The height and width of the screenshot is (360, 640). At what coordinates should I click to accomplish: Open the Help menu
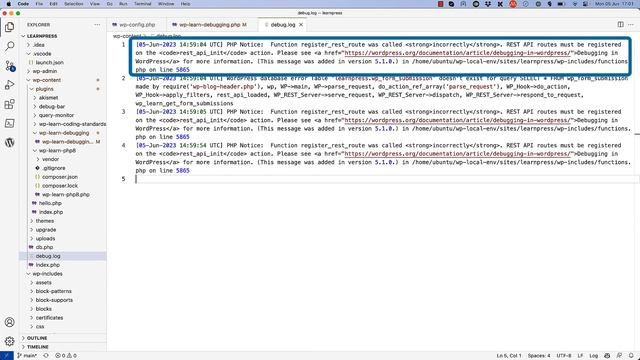click(x=185, y=4)
